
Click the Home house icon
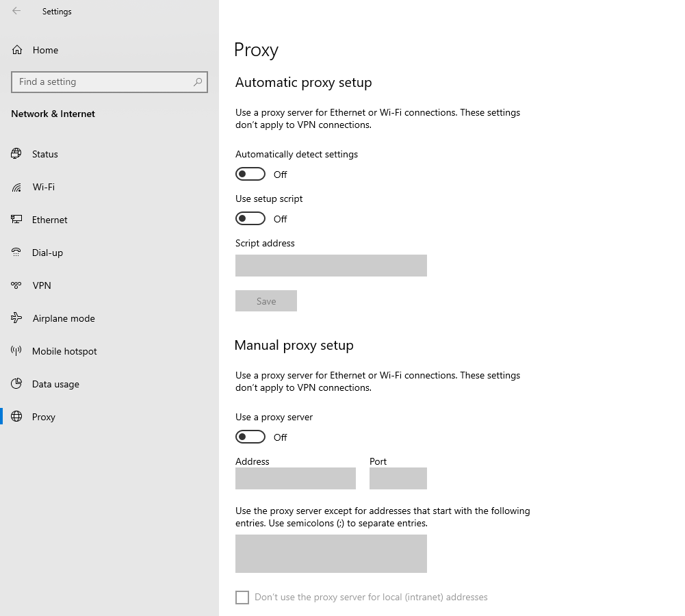point(17,50)
